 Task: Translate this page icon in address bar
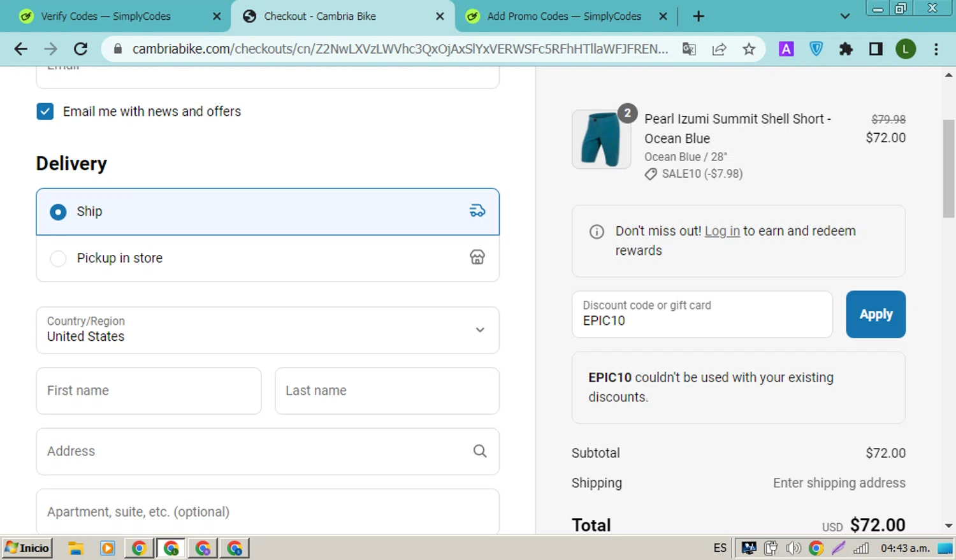coord(689,49)
